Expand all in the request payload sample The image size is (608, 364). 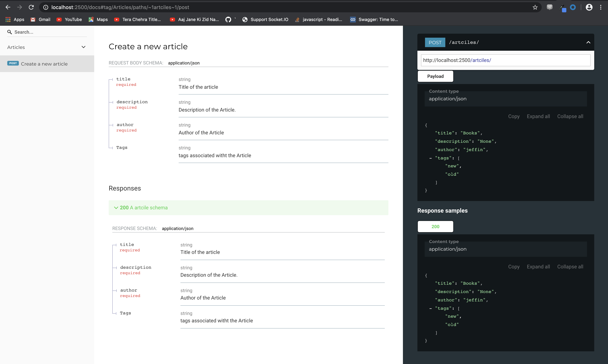pyautogui.click(x=538, y=116)
